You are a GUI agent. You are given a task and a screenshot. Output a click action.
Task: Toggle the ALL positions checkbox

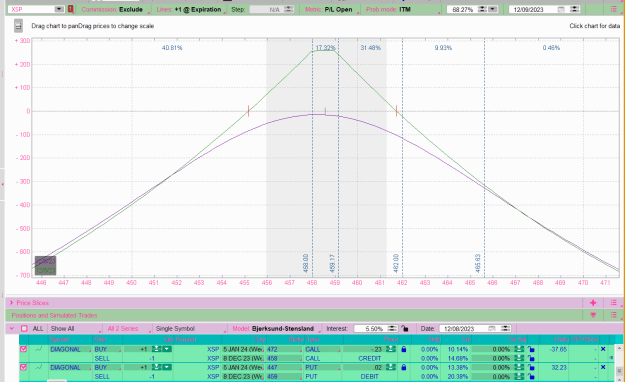(x=24, y=329)
